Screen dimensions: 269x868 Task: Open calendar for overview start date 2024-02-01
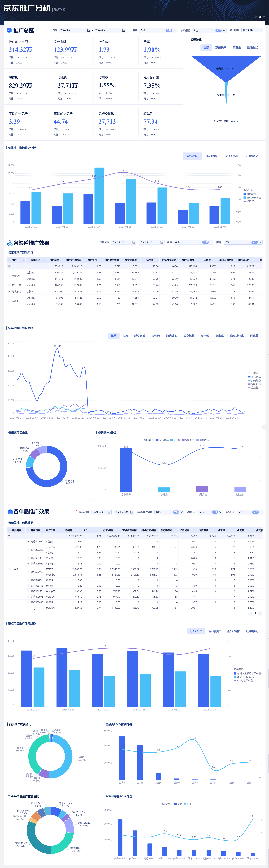[89, 30]
